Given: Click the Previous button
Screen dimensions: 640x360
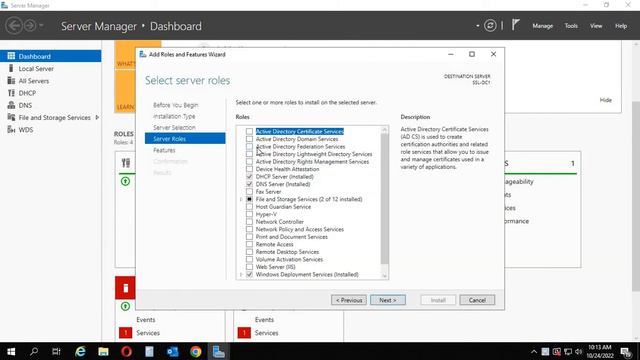Looking at the screenshot, I should 349,300.
